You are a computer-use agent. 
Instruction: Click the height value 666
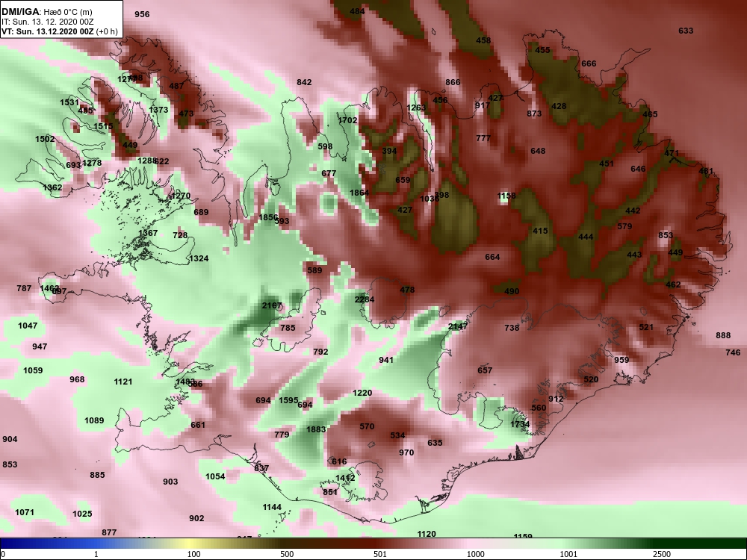pyautogui.click(x=589, y=63)
